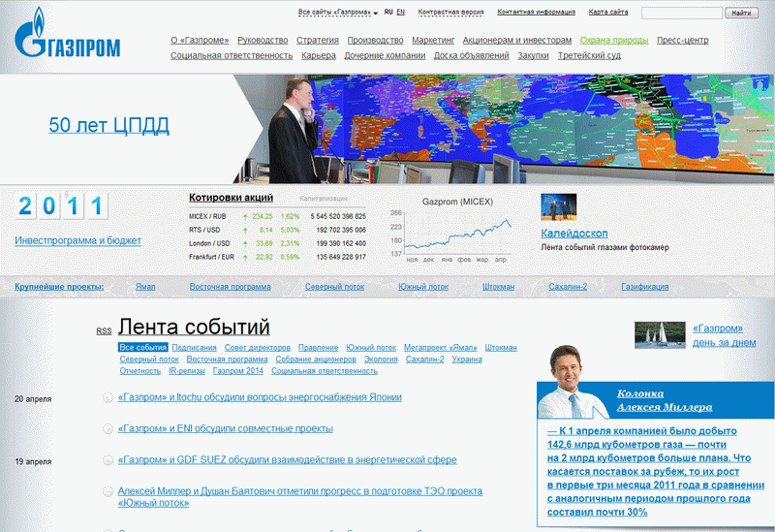775x532 pixels.
Task: Open the Газификация project link
Action: tap(645, 287)
